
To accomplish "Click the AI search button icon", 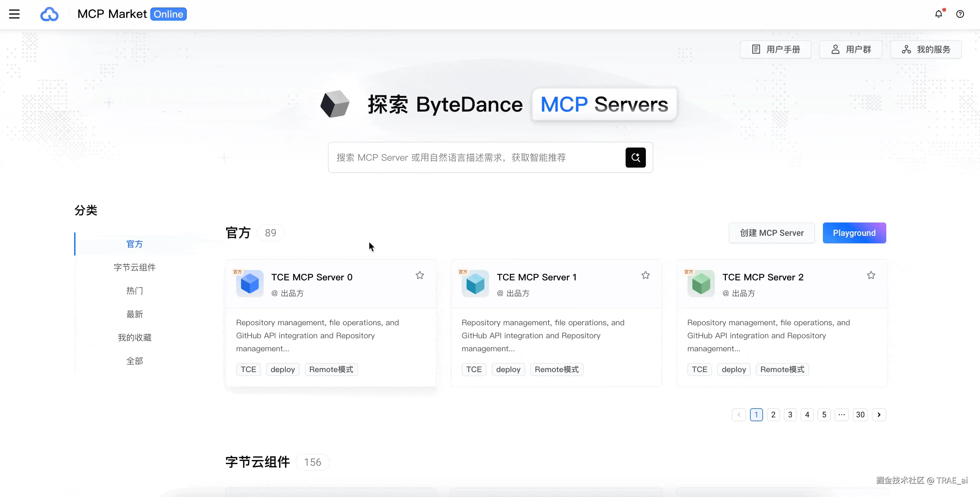I will click(635, 157).
